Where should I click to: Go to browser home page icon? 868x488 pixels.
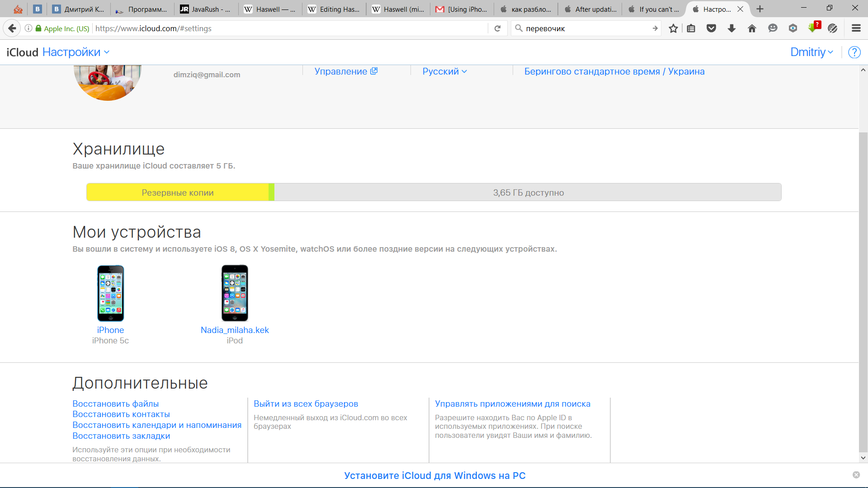click(x=752, y=28)
